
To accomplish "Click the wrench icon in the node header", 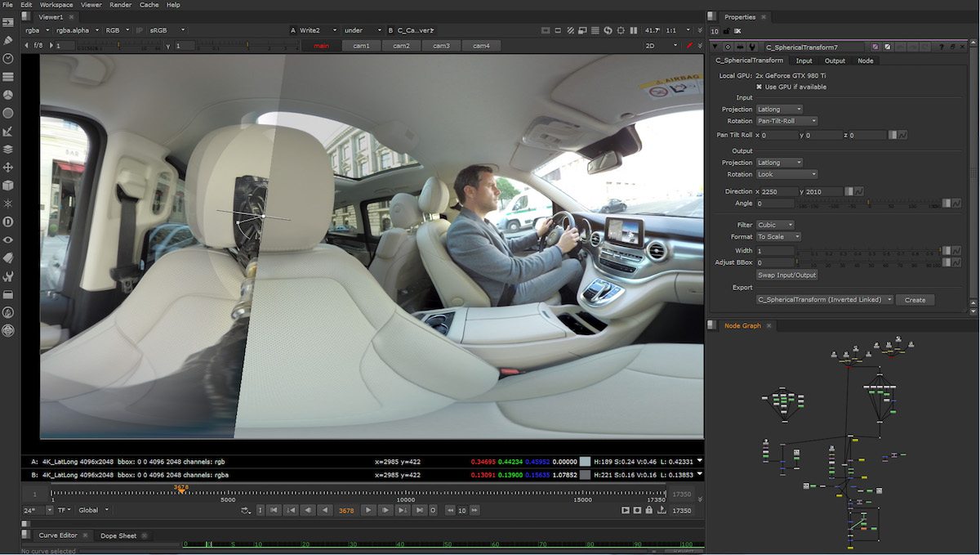I will pos(751,47).
